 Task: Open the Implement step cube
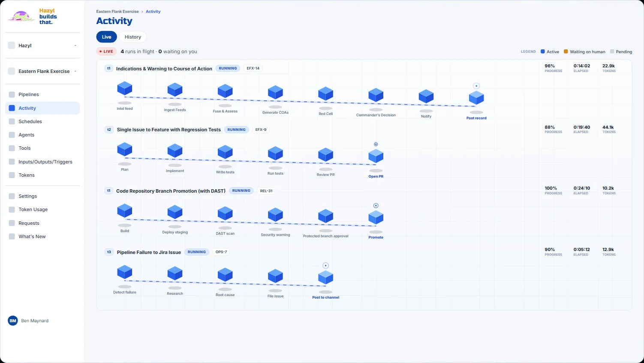point(175,151)
